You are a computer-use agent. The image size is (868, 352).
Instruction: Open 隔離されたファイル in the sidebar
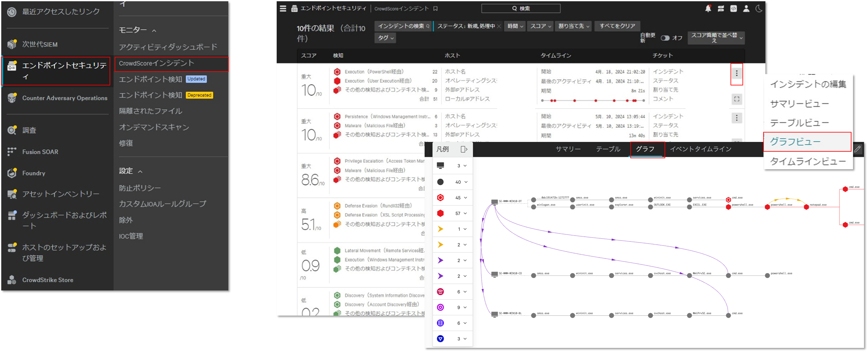[150, 111]
